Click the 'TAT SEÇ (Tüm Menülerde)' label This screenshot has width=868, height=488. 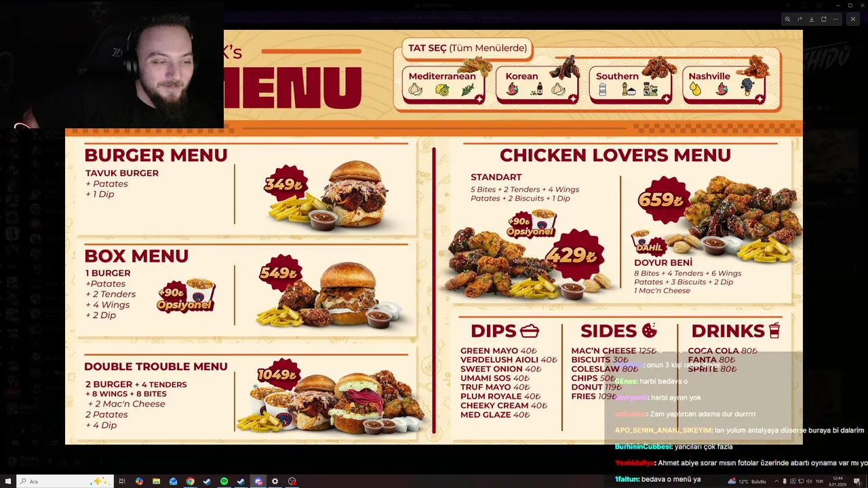[x=467, y=48]
